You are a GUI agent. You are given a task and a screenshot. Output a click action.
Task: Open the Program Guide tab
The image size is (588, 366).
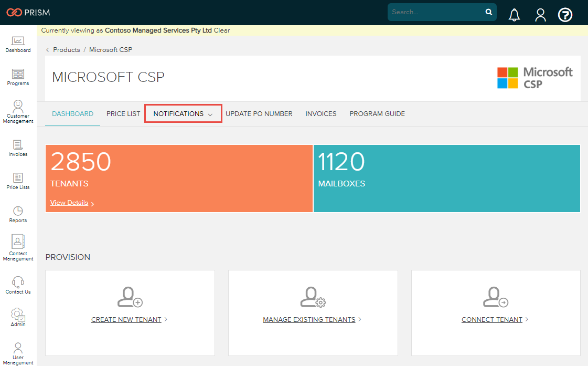377,114
